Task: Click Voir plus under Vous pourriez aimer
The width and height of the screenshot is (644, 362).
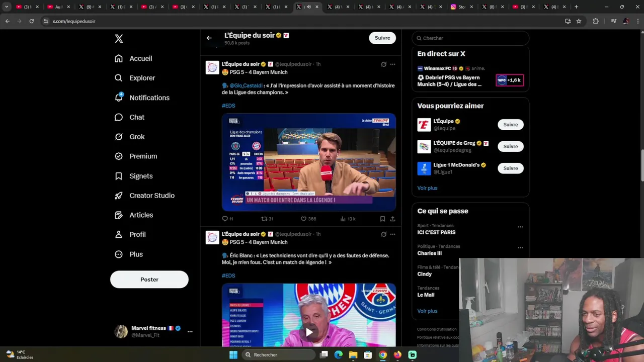Action: 427,188
